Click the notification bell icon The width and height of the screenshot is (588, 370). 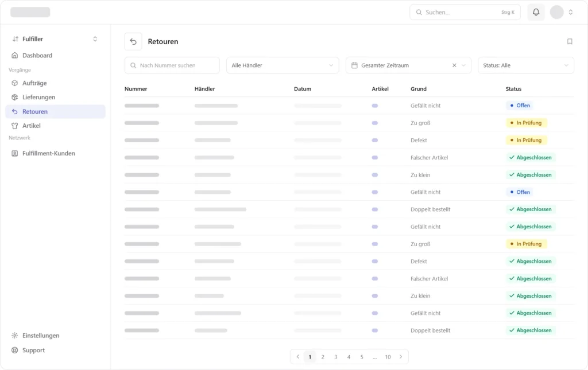[x=536, y=12]
